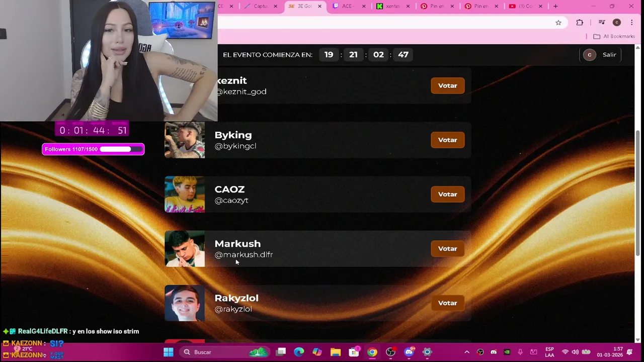Vote for Markush
Screen dimensions: 644x362
(x=447, y=248)
